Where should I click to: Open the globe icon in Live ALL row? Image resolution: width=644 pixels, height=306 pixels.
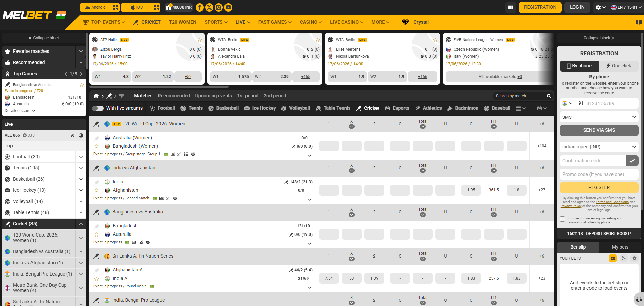[x=81, y=135]
